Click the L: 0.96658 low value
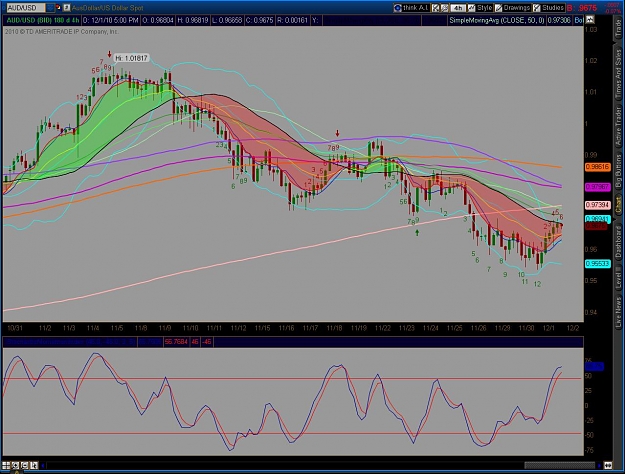The width and height of the screenshot is (625, 474). click(x=226, y=20)
